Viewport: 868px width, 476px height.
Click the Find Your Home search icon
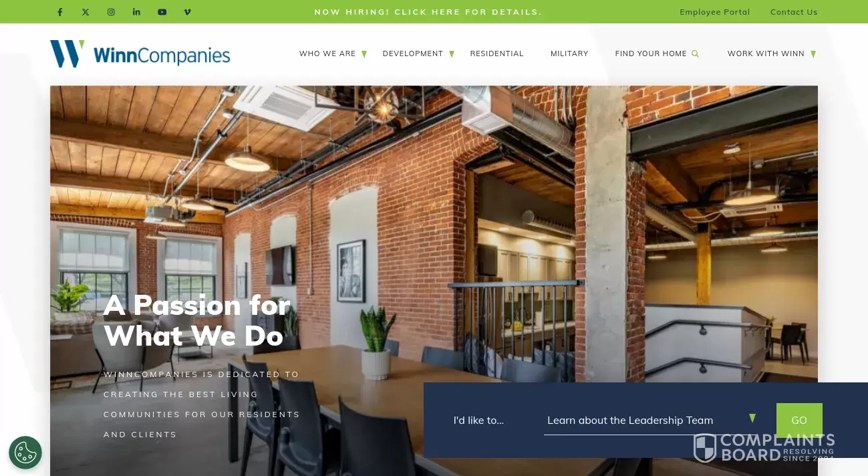click(x=695, y=53)
